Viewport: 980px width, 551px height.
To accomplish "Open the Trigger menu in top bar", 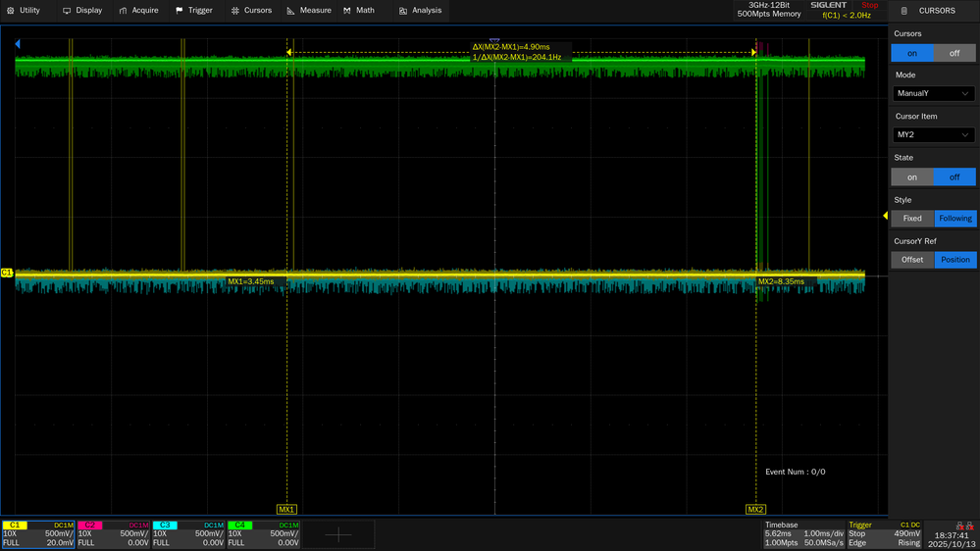I will pos(194,11).
